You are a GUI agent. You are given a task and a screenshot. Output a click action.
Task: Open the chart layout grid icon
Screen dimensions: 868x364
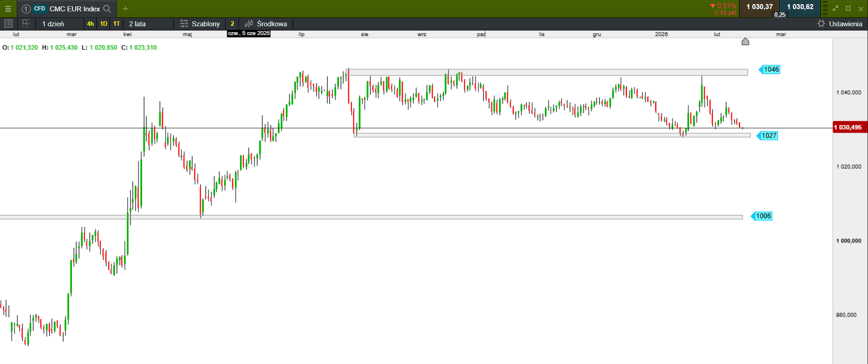pyautogui.click(x=26, y=24)
